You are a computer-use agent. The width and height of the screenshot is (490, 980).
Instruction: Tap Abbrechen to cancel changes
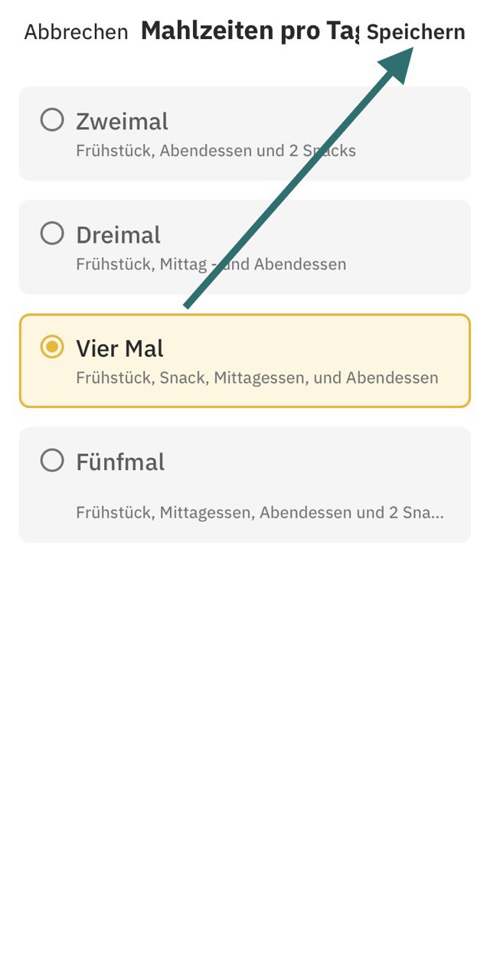76,32
